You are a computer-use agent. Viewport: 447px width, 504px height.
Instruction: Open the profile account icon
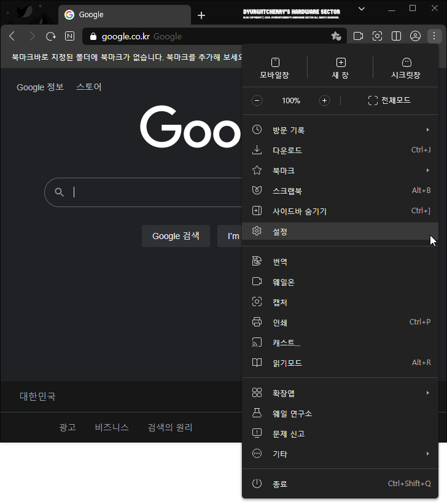415,36
